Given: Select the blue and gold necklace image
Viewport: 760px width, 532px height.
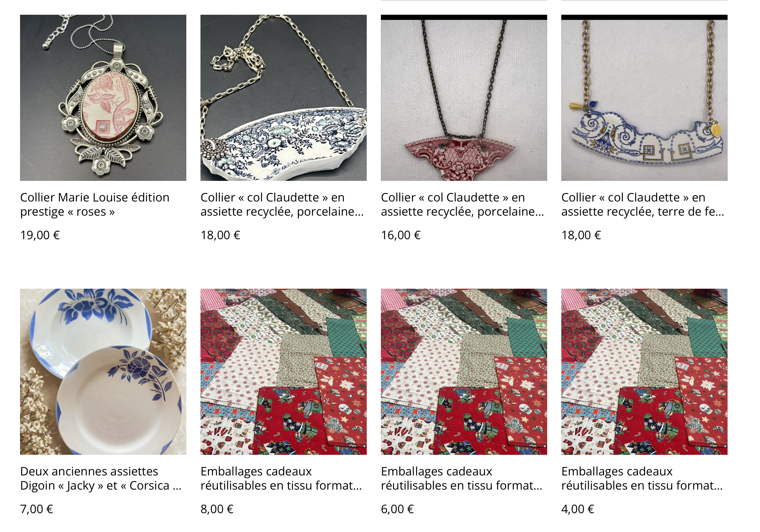Looking at the screenshot, I should 644,98.
